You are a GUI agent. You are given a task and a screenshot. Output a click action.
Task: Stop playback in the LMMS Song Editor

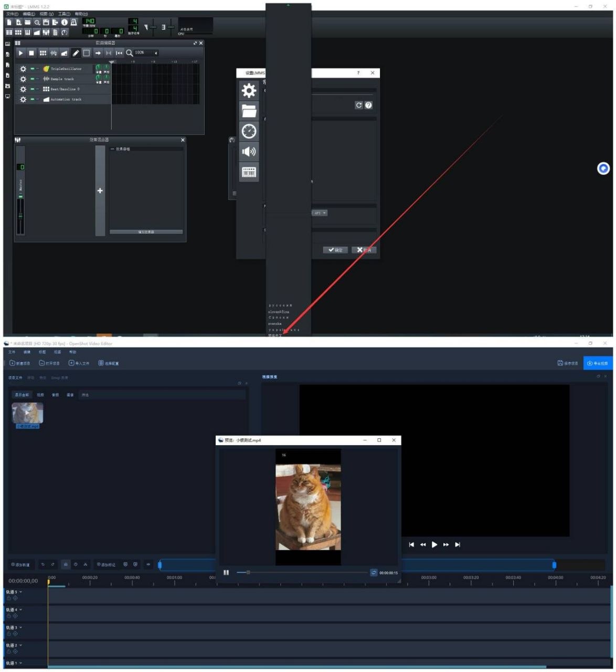pyautogui.click(x=31, y=53)
